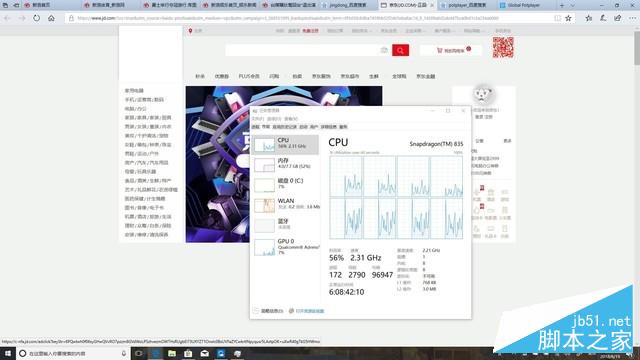The height and width of the screenshot is (360, 640).
Task: Open the Edge tab list dropdown chevron
Action: point(572,5)
